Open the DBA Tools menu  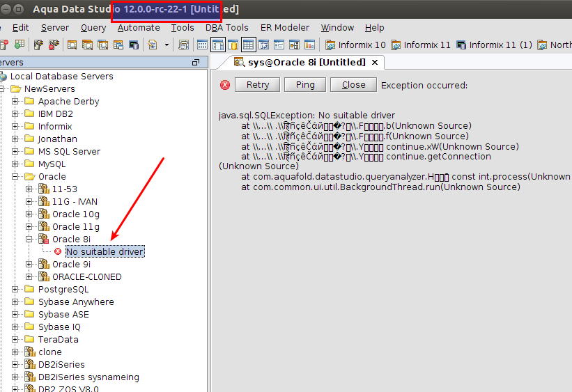coord(227,28)
